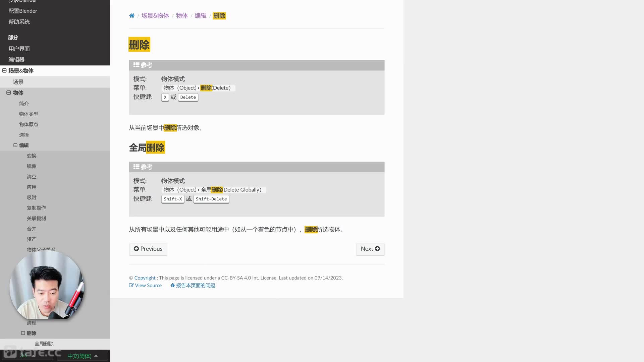
Task: Click the right arrow icon on Next
Action: 377,249
